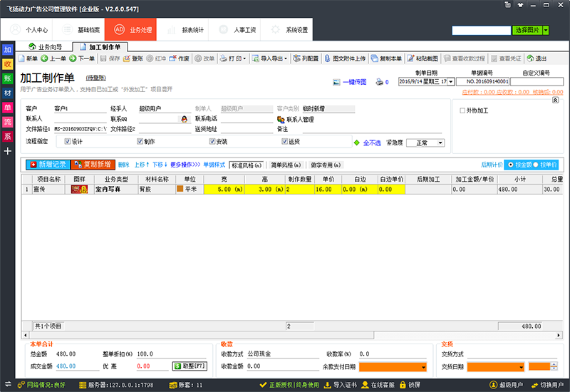Enable the 外协加工 checkbox
Image resolution: width=570 pixels, height=392 pixels.
463,110
